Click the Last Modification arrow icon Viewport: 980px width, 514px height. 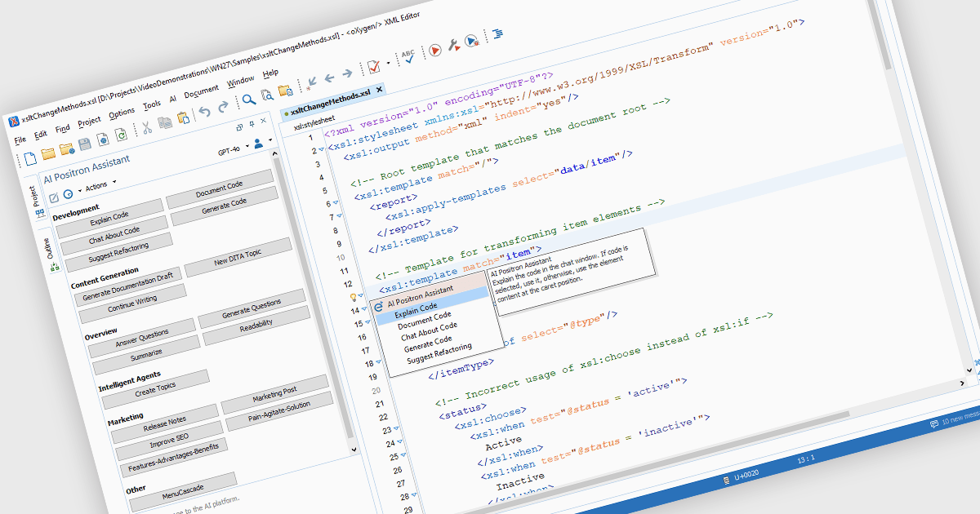(x=312, y=84)
